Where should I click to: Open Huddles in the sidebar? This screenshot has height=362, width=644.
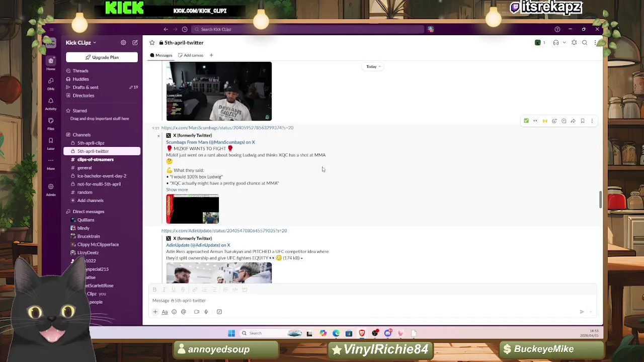[x=80, y=79]
